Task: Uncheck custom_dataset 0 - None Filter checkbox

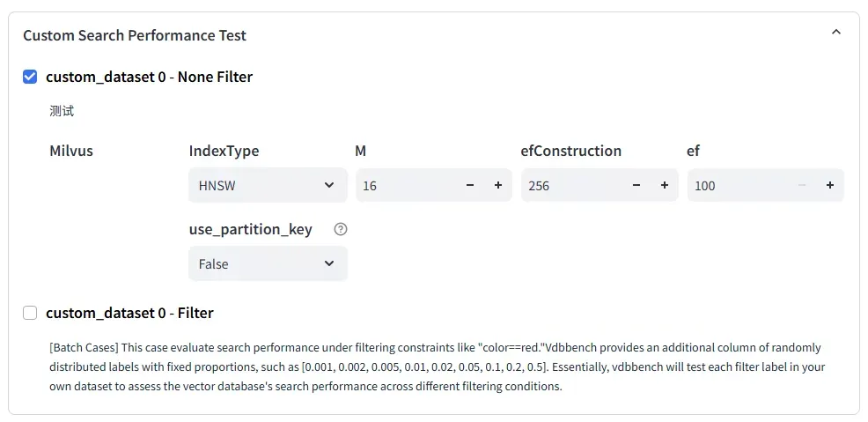Action: 30,77
